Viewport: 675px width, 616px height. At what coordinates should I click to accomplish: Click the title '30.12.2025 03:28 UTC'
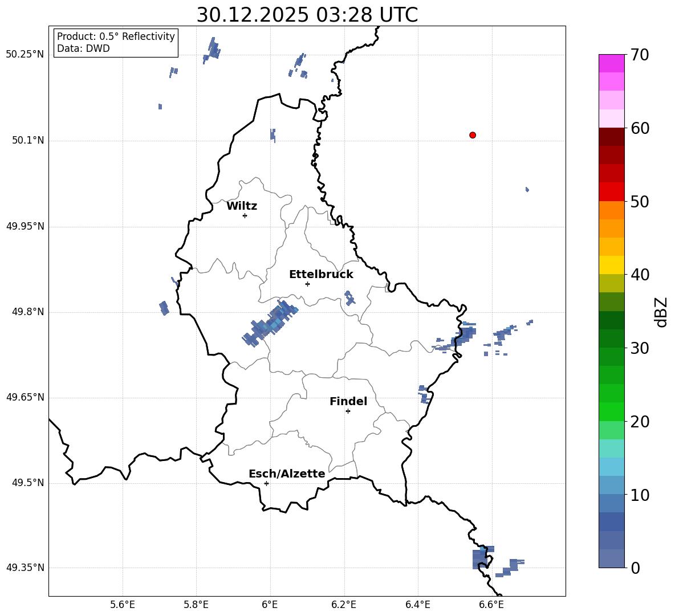click(x=307, y=15)
